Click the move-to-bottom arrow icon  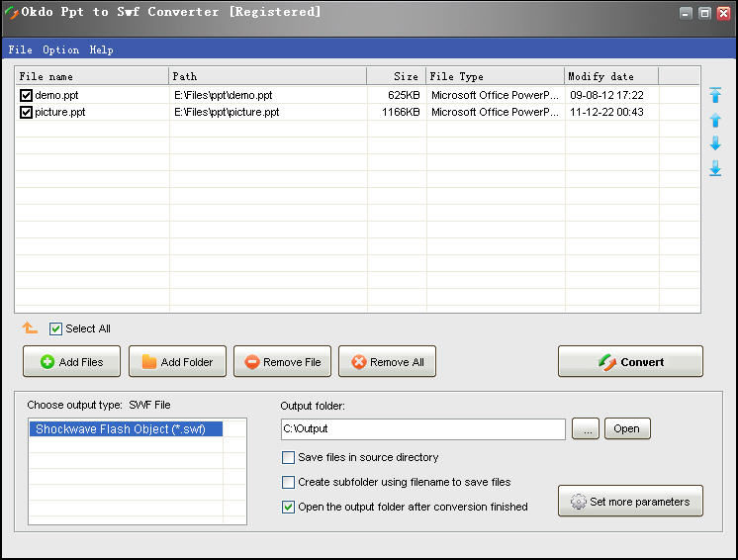pos(715,169)
